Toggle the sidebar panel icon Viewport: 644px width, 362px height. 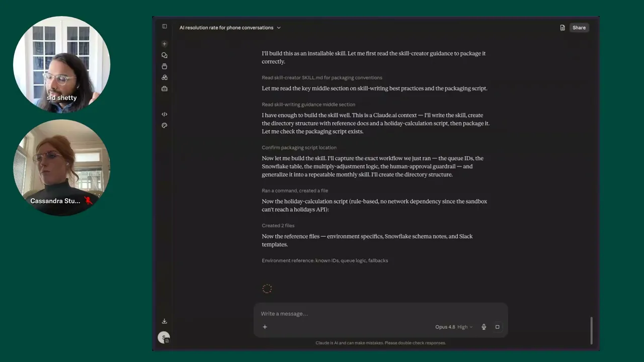[x=165, y=26]
